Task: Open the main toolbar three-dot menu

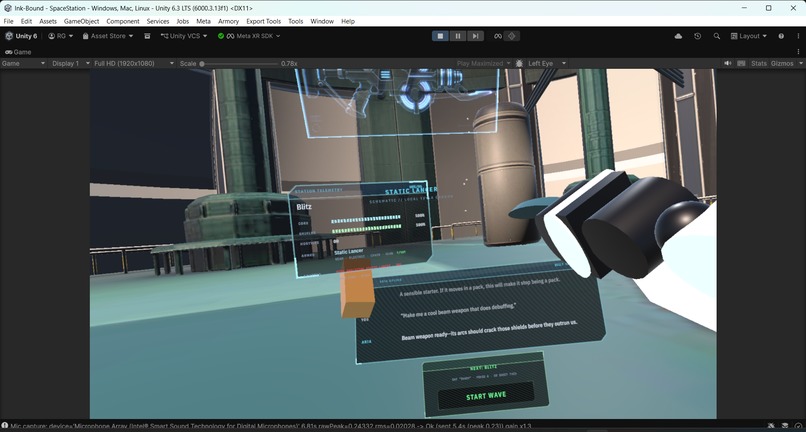Action: [x=798, y=36]
